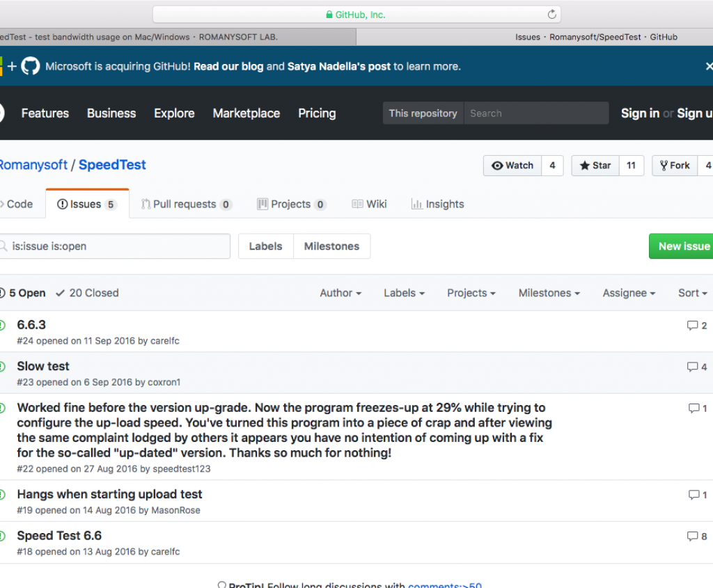Click the browser address bar
This screenshot has height=588, width=713.
point(356,15)
